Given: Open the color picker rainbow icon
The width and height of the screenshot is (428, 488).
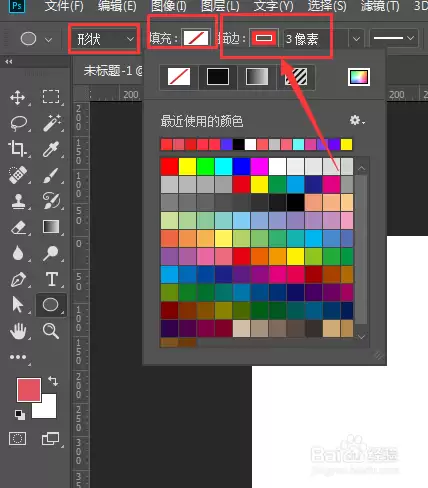Looking at the screenshot, I should 359,77.
